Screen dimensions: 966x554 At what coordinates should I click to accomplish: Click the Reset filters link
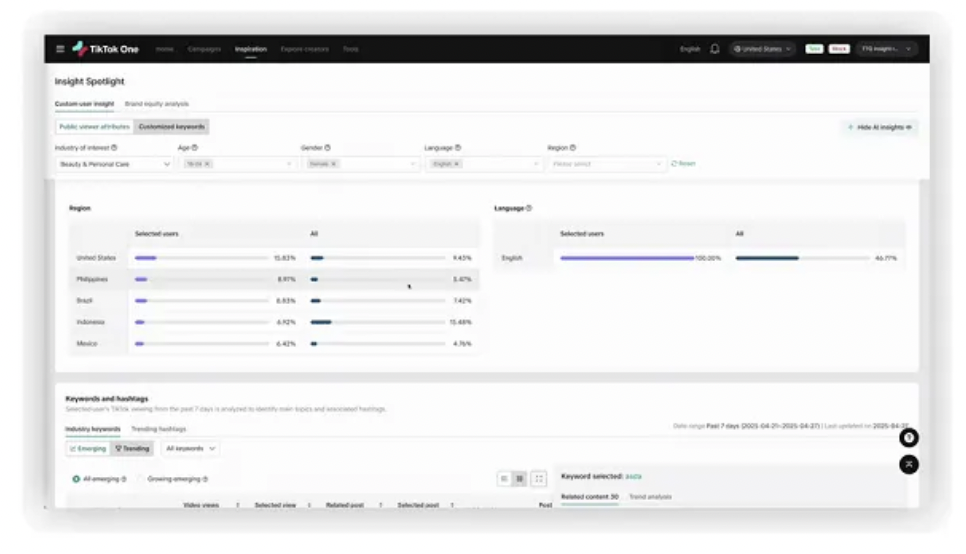(683, 164)
